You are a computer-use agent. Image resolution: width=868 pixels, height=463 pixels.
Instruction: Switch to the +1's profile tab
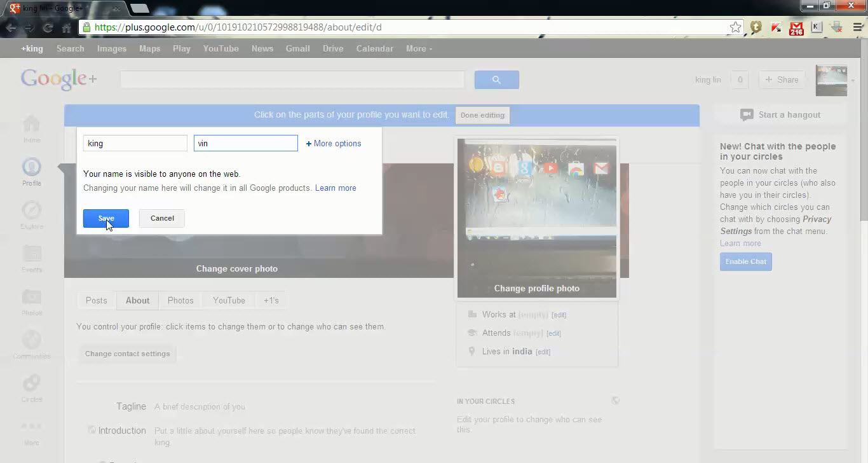[271, 300]
